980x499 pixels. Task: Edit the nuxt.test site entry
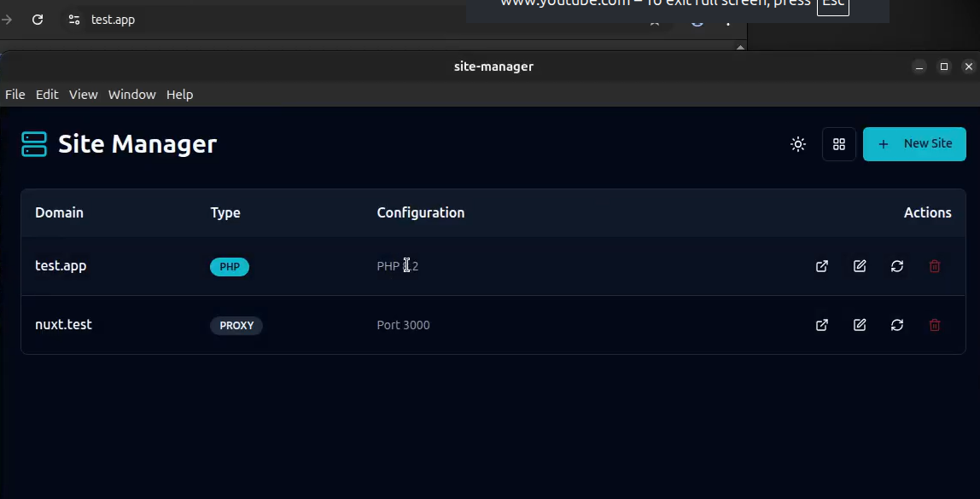coord(860,325)
